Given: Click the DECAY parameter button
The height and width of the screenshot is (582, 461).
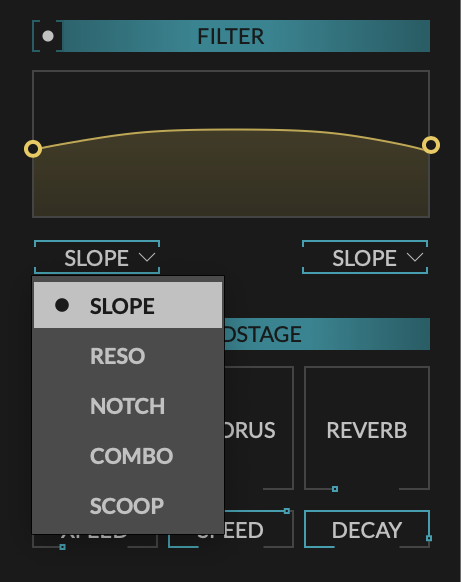Looking at the screenshot, I should click(367, 529).
